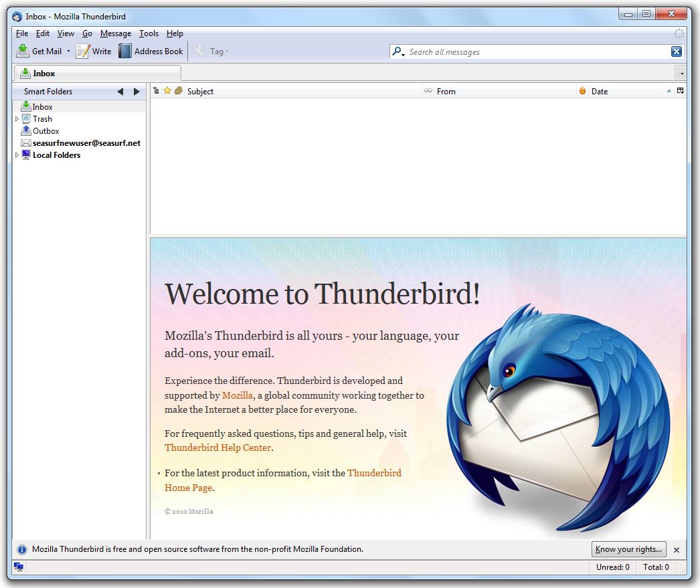Click the Total: 0 status text

click(x=656, y=567)
